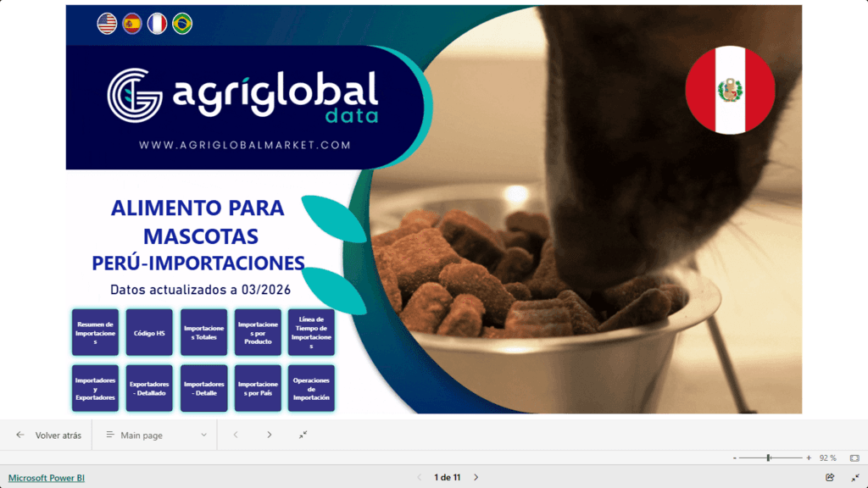Click the next page chevron in the toolbar
Viewport: 868px width, 488px height.
coord(269,434)
